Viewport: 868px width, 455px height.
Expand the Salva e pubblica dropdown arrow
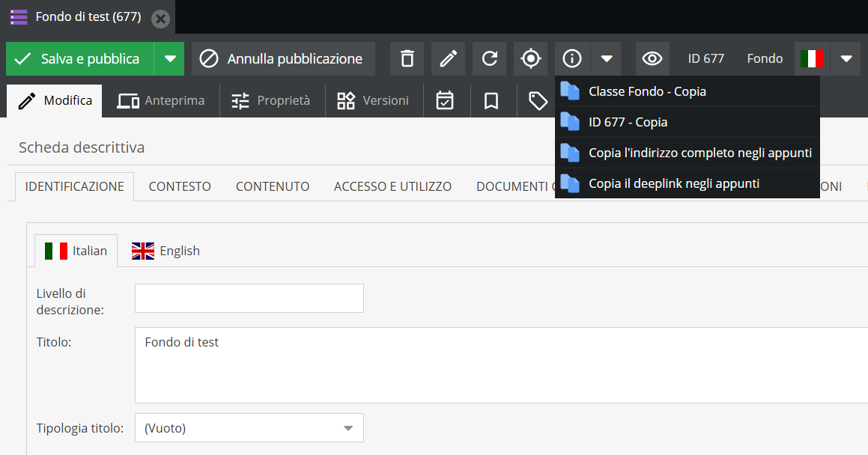170,58
